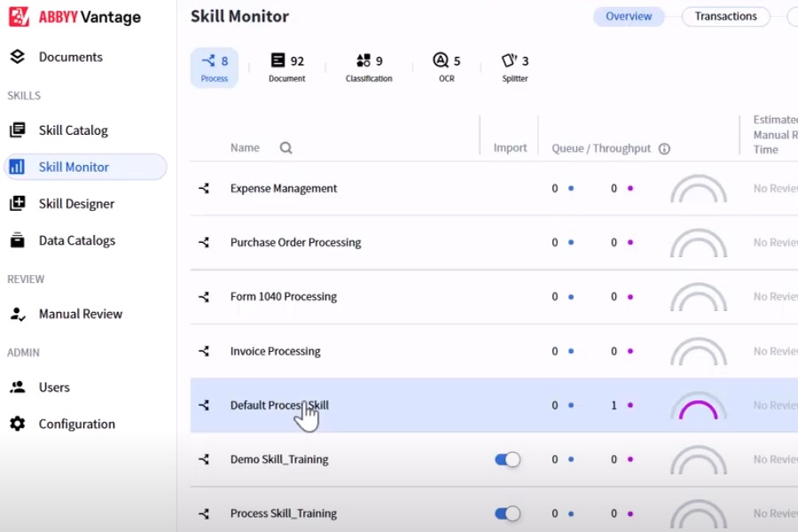This screenshot has width=798, height=532.
Task: Click the Import column header
Action: coord(510,148)
